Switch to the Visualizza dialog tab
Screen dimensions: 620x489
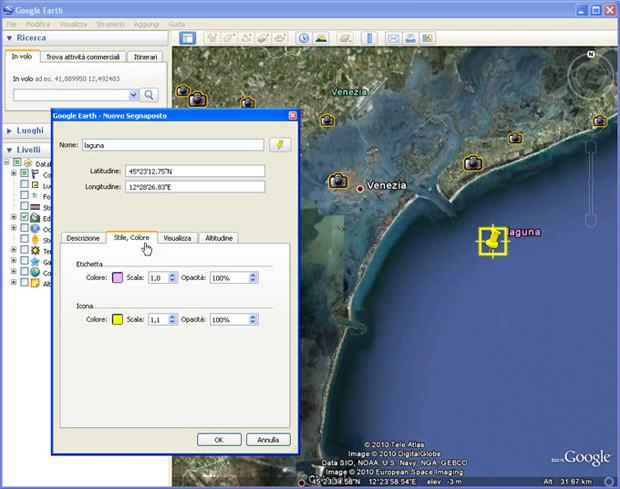point(177,238)
